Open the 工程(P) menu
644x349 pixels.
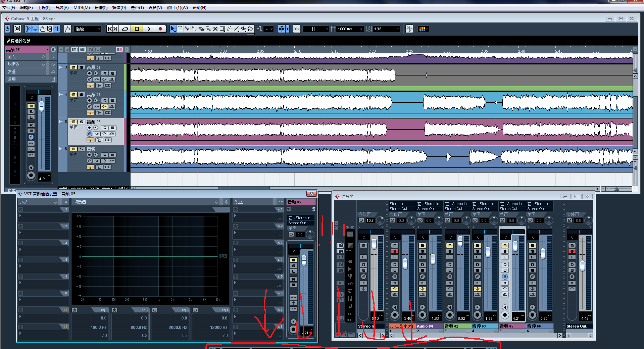44,8
